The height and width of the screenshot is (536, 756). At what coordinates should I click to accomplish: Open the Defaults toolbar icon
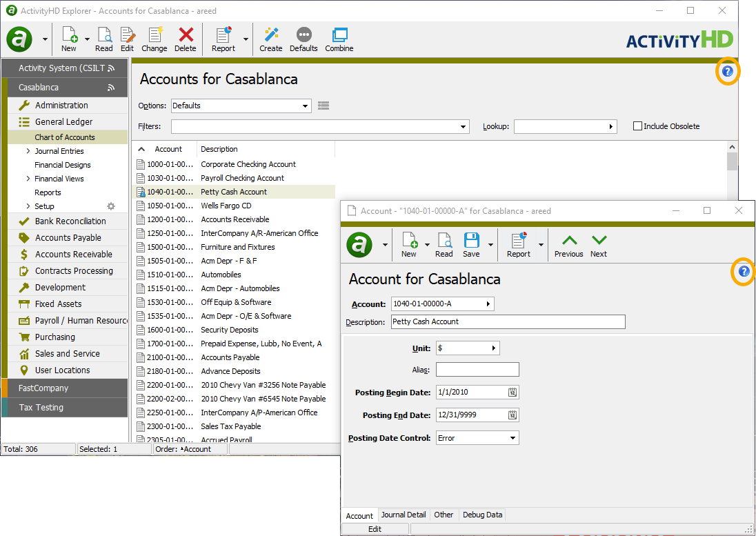point(304,39)
